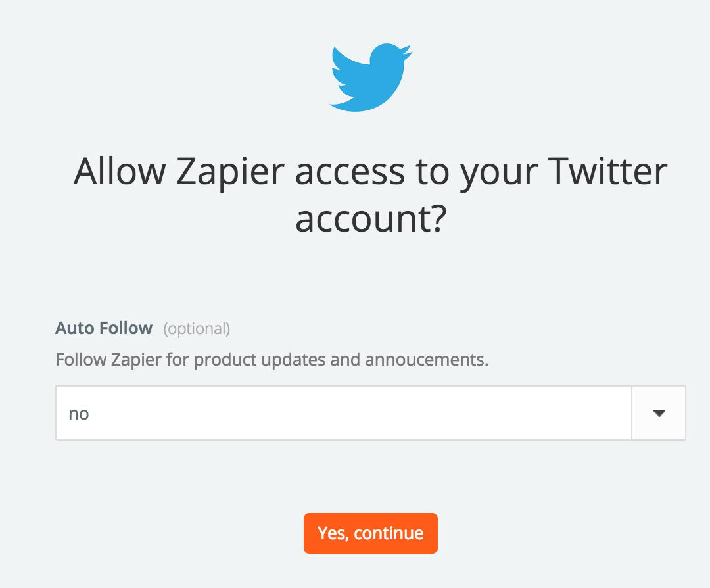Click the dropdown arrow on the Auto Follow field
The image size is (710, 588).
(658, 412)
